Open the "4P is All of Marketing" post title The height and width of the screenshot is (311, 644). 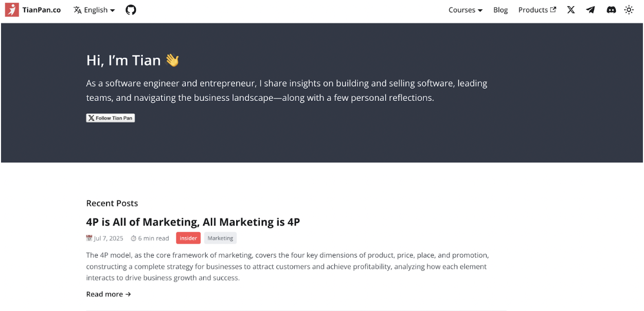pyautogui.click(x=193, y=222)
